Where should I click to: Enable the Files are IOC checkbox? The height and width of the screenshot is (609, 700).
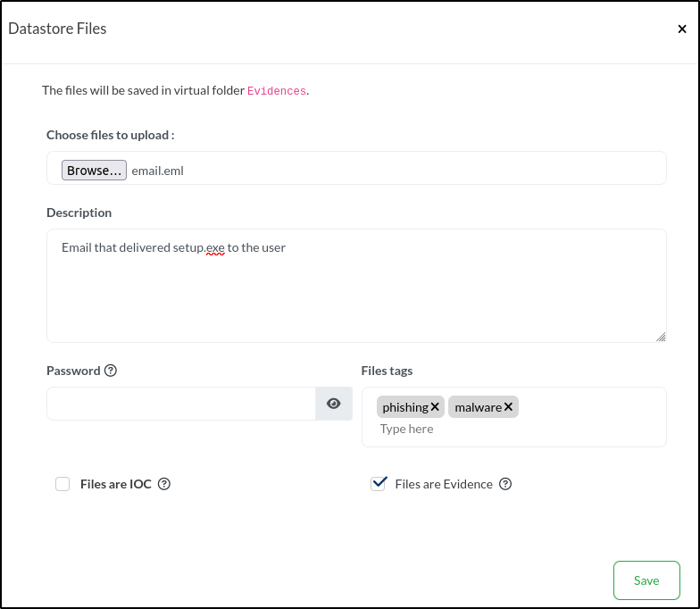(x=62, y=484)
